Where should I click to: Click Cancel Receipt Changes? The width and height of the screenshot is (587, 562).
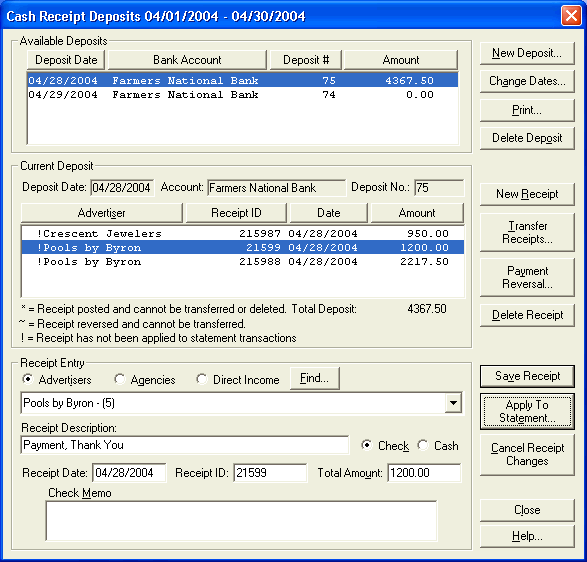click(x=527, y=455)
